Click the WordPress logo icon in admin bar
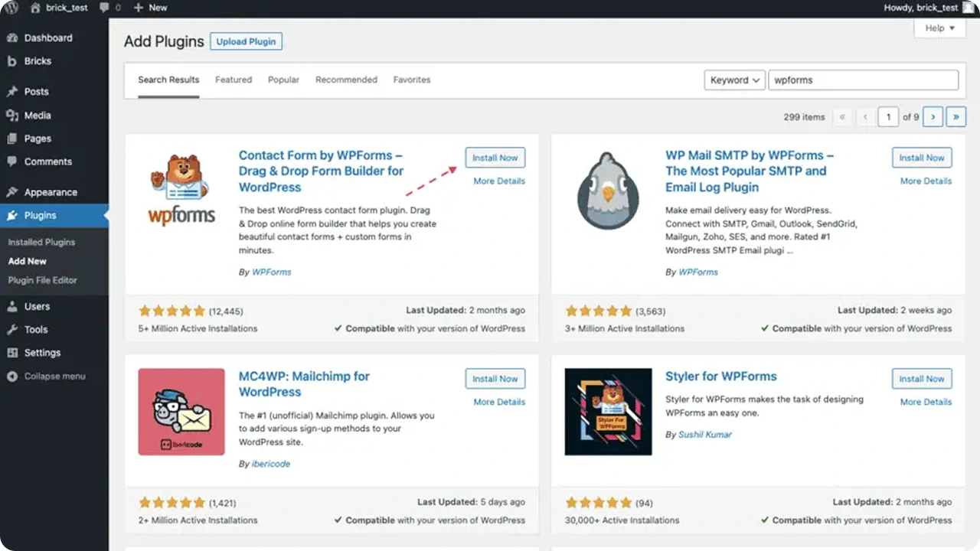This screenshot has width=980, height=551. 11,7
